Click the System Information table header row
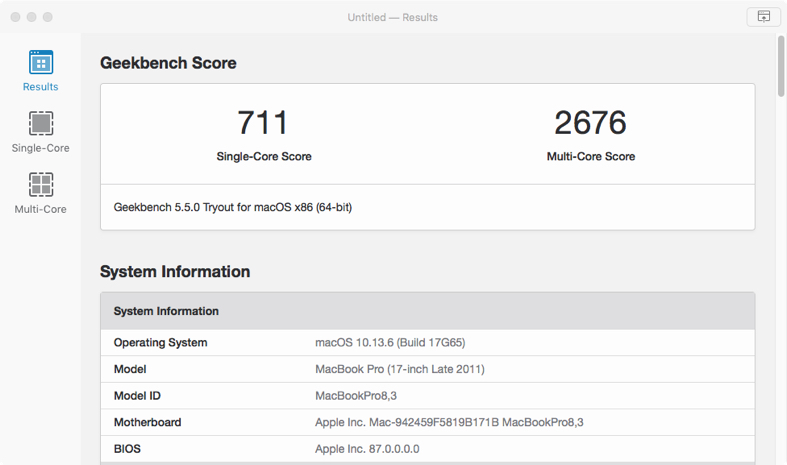This screenshot has height=465, width=787. click(x=428, y=311)
